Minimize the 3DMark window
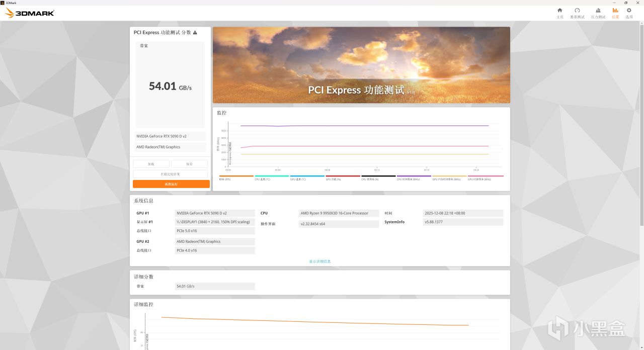The image size is (644, 350). tap(614, 3)
